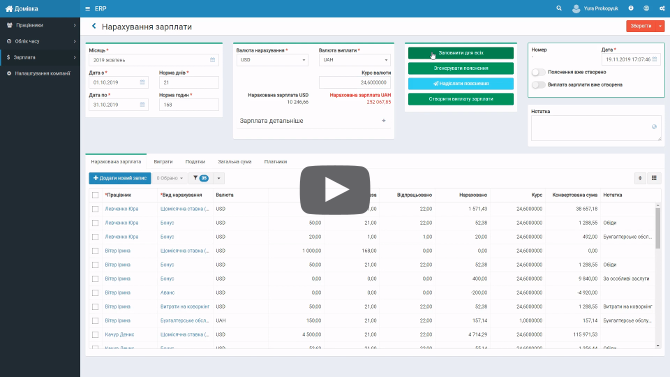This screenshot has height=377, width=670.
Task: Tick the select-all checkbox in table header
Action: click(x=95, y=195)
